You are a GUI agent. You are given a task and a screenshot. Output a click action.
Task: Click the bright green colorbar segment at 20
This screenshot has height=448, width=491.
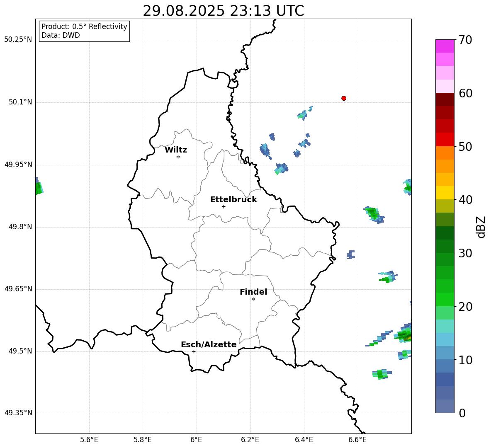(445, 299)
